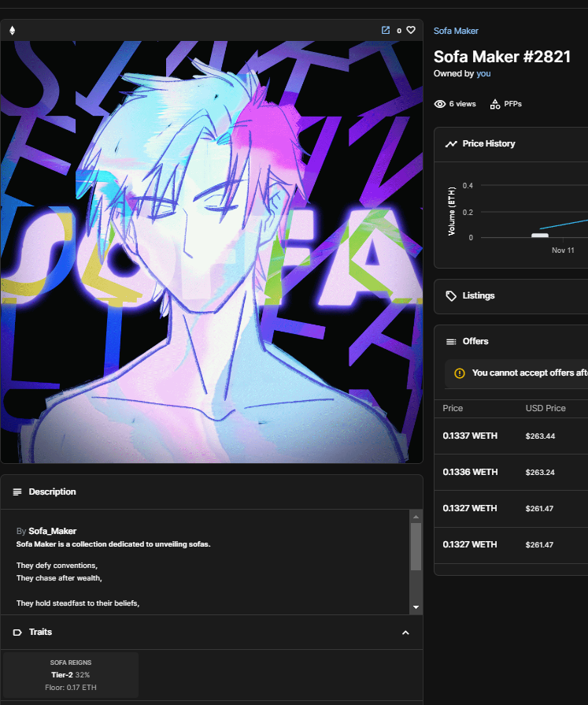Click 'They hold steadfast to their beliefs,' line
588x705 pixels.
tap(78, 603)
